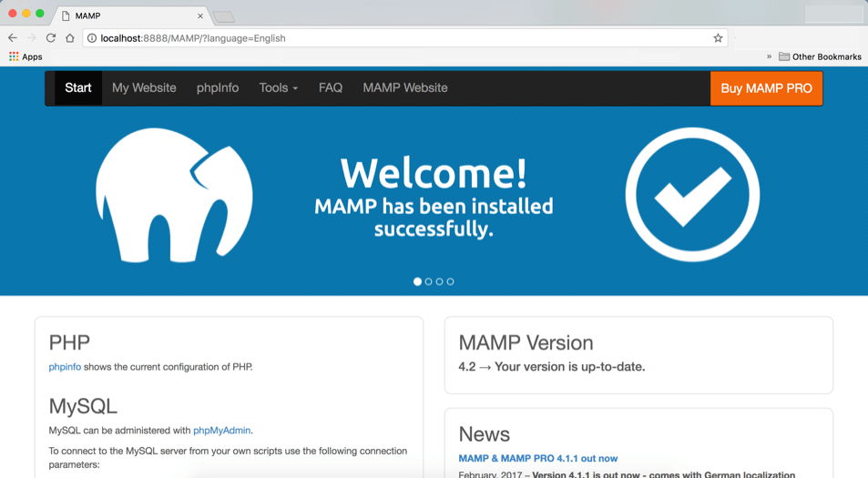This screenshot has height=478, width=868.
Task: Open the FAQ navigation item
Action: 331,88
